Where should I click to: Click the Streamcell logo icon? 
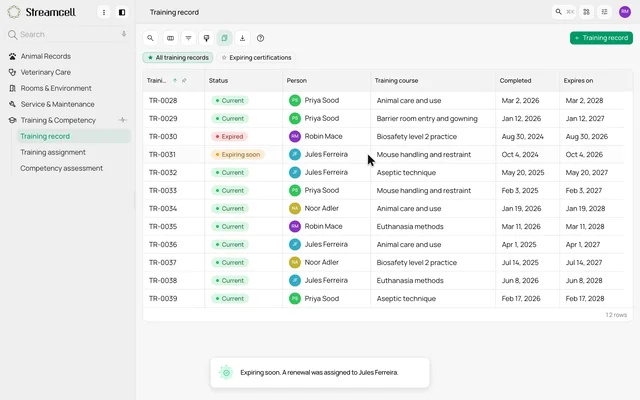point(13,12)
